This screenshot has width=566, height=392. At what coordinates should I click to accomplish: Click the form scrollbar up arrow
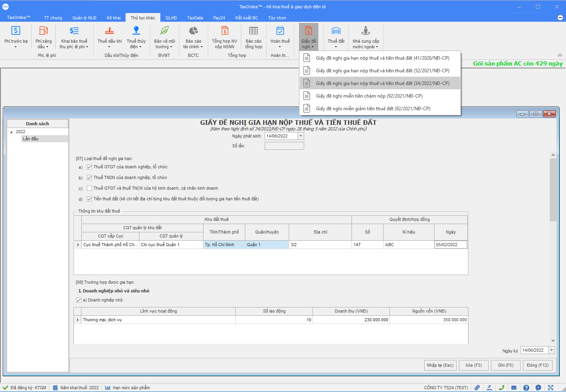tap(553, 155)
